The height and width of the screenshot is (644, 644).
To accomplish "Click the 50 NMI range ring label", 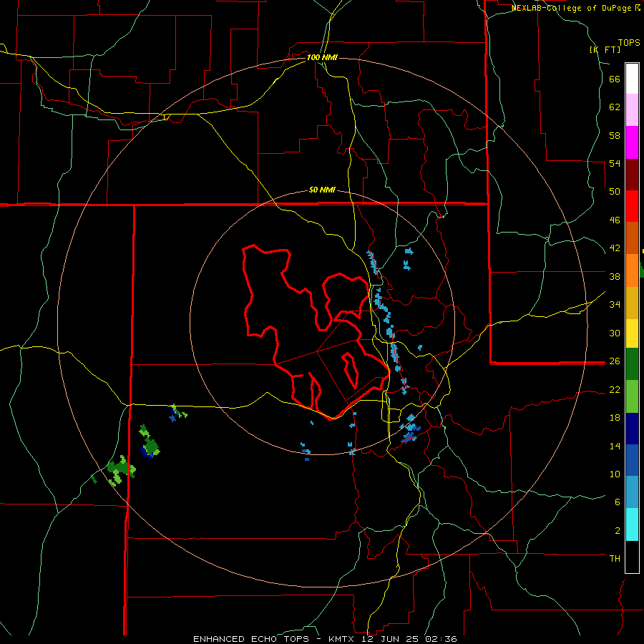I will coord(322,190).
